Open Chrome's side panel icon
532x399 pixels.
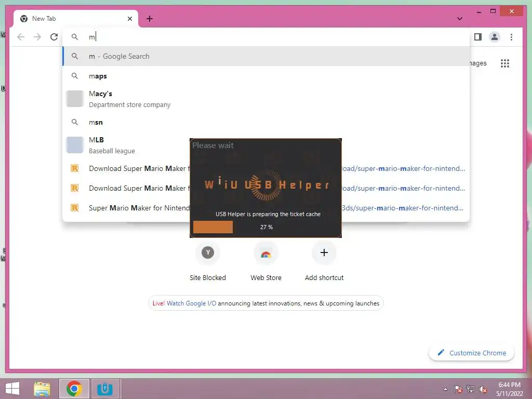478,37
